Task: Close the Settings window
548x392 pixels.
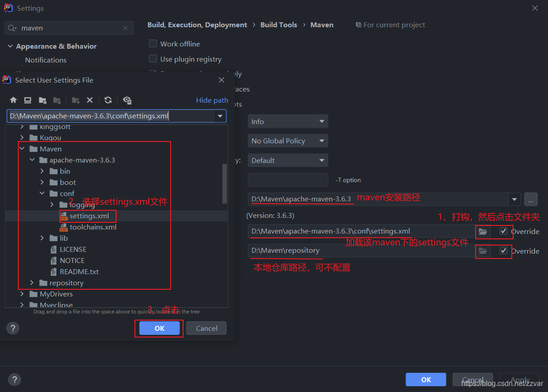Action: pos(535,8)
